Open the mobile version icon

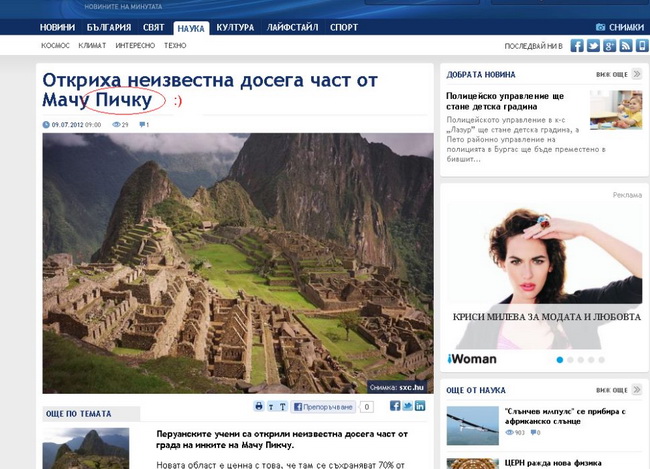coord(642,45)
